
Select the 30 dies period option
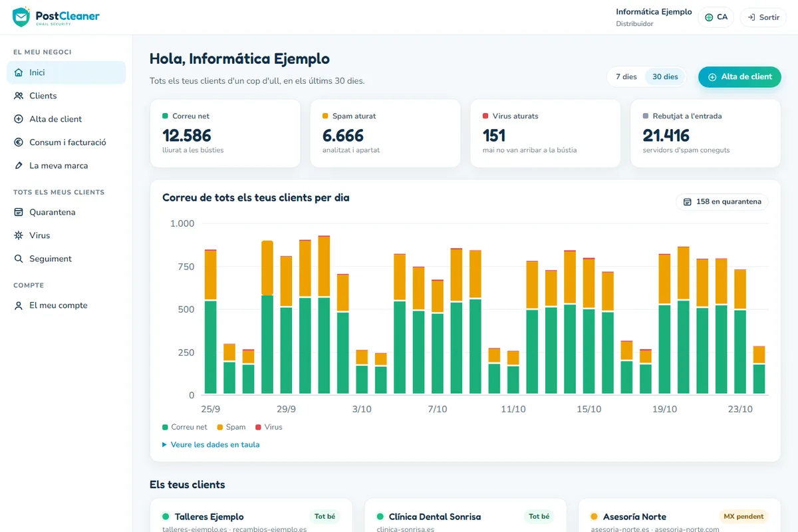pyautogui.click(x=665, y=77)
